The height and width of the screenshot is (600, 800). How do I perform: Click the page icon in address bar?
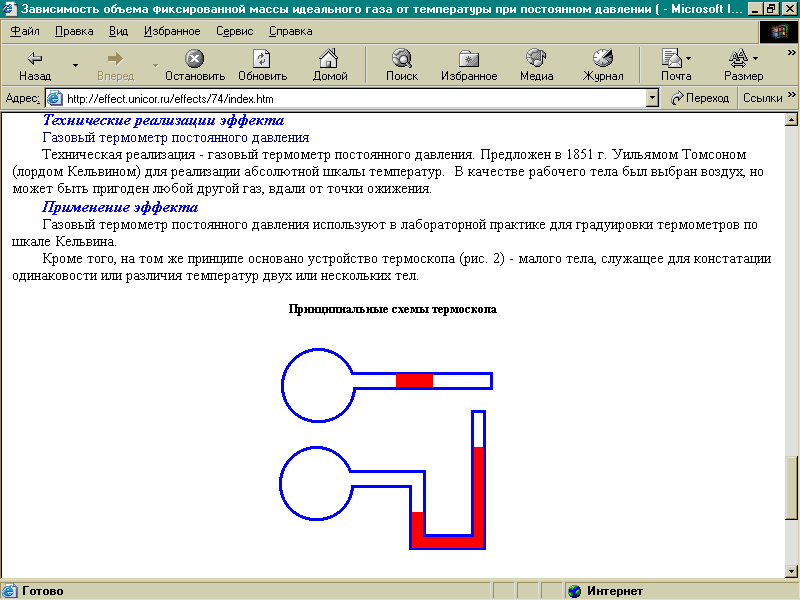coord(55,98)
